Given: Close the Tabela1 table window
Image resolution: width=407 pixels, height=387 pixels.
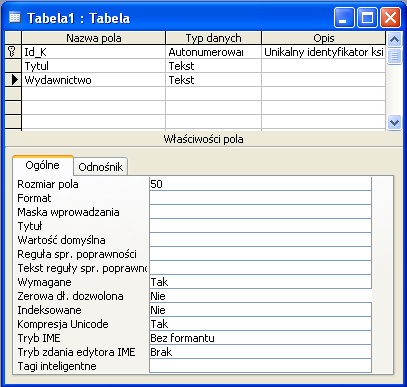Looking at the screenshot, I should [390, 18].
